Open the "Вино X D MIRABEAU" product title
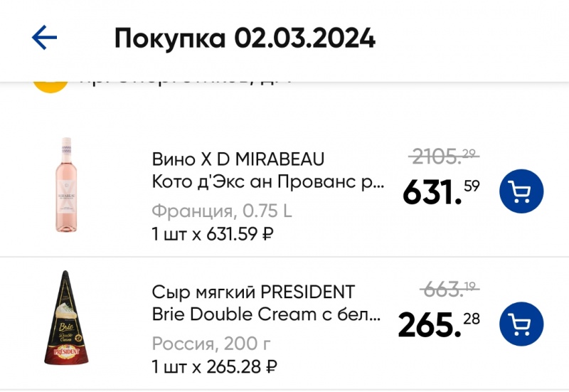The height and width of the screenshot is (392, 569). click(x=238, y=158)
